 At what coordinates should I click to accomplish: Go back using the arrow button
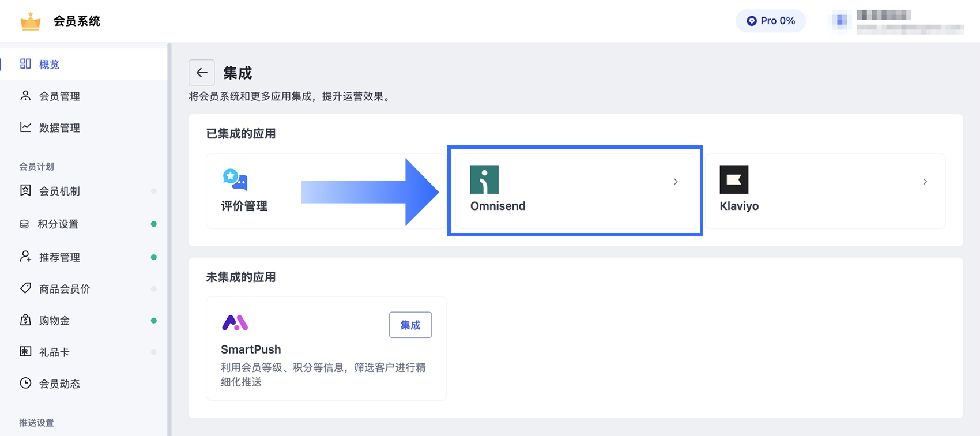[x=202, y=73]
